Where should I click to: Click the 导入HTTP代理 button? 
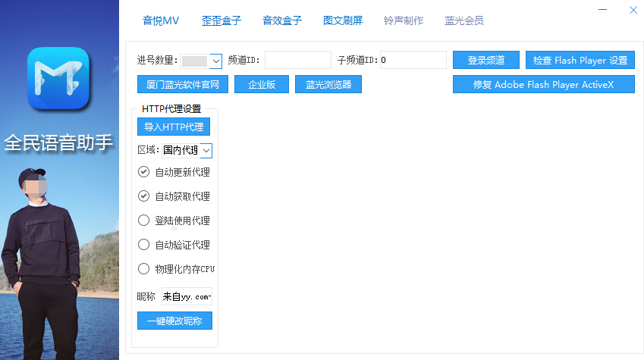click(174, 127)
